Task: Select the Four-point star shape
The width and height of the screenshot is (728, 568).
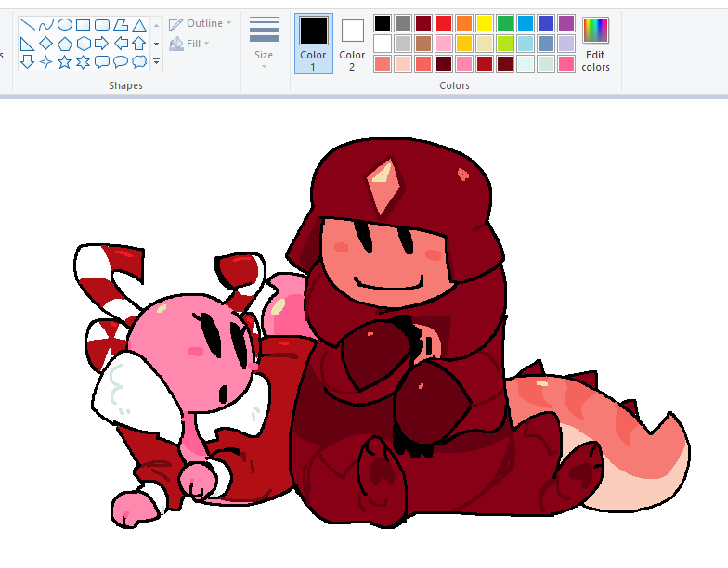Action: click(46, 61)
